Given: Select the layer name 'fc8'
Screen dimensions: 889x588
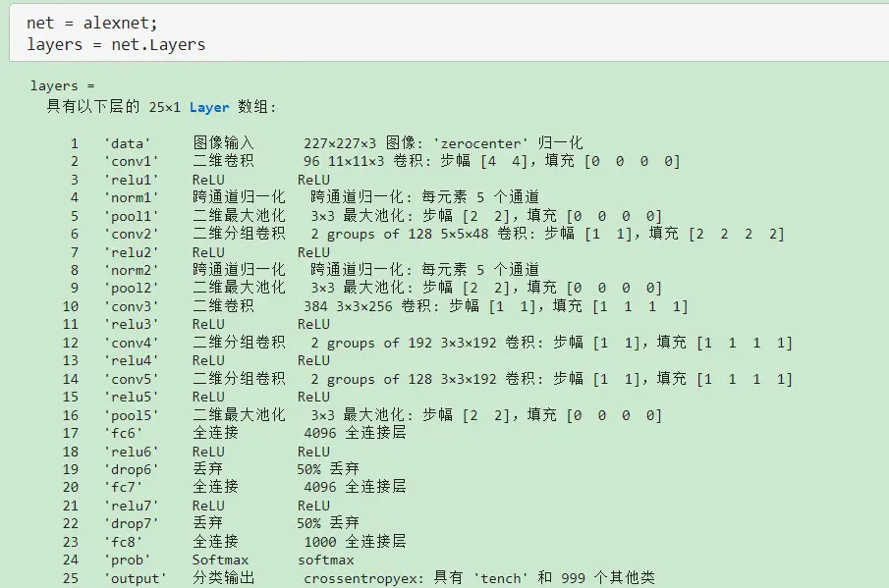Looking at the screenshot, I should pos(123,542).
